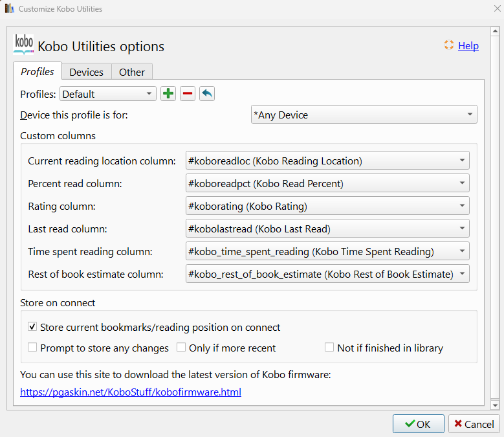This screenshot has width=504, height=437.
Task: Click the scrollbar down arrow
Action: tap(495, 405)
